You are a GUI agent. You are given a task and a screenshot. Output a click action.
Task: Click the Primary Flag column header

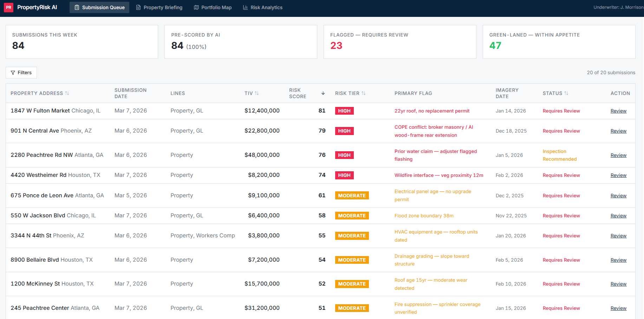(413, 93)
